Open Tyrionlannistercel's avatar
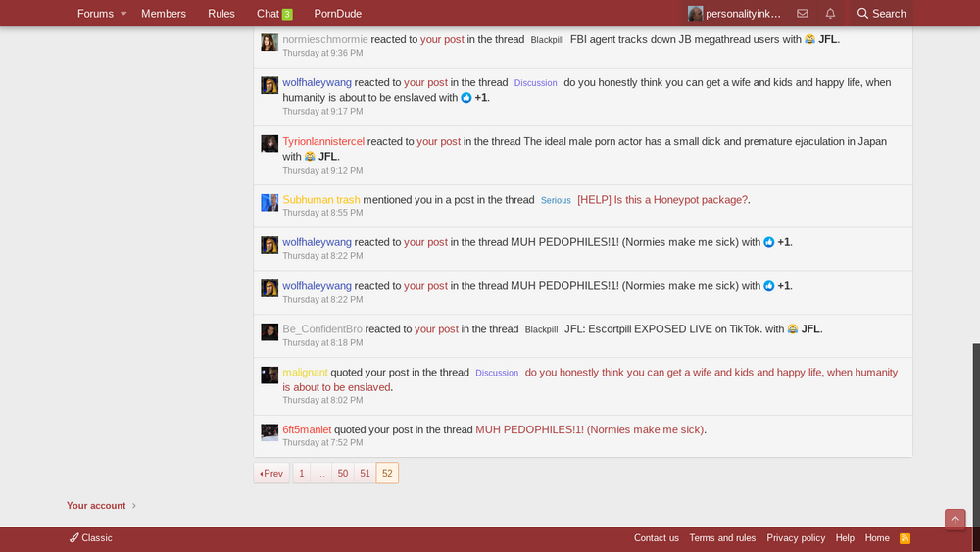Image resolution: width=980 pixels, height=552 pixels. coord(269,144)
